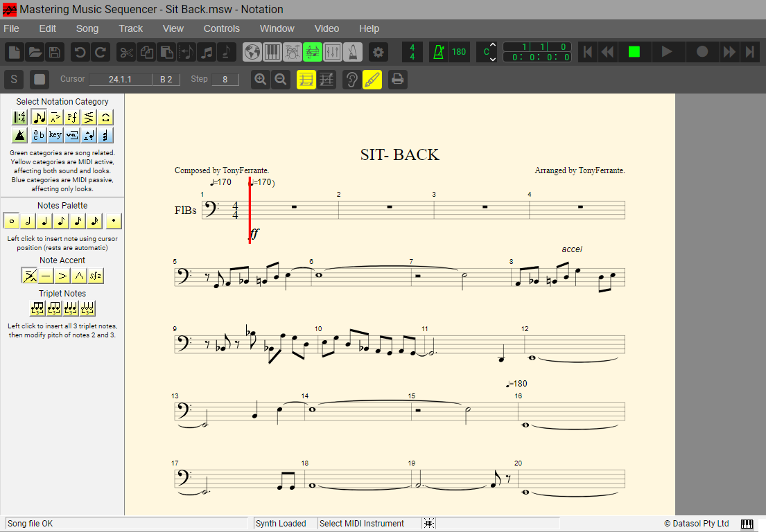This screenshot has height=532, width=766.
Task: Zoom in on the notation view
Action: click(x=261, y=80)
